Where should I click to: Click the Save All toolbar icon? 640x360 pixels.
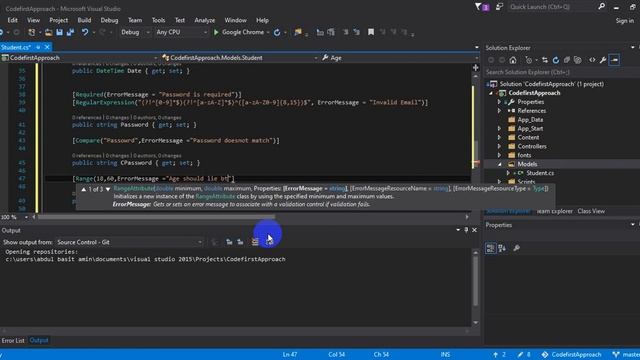pos(70,32)
